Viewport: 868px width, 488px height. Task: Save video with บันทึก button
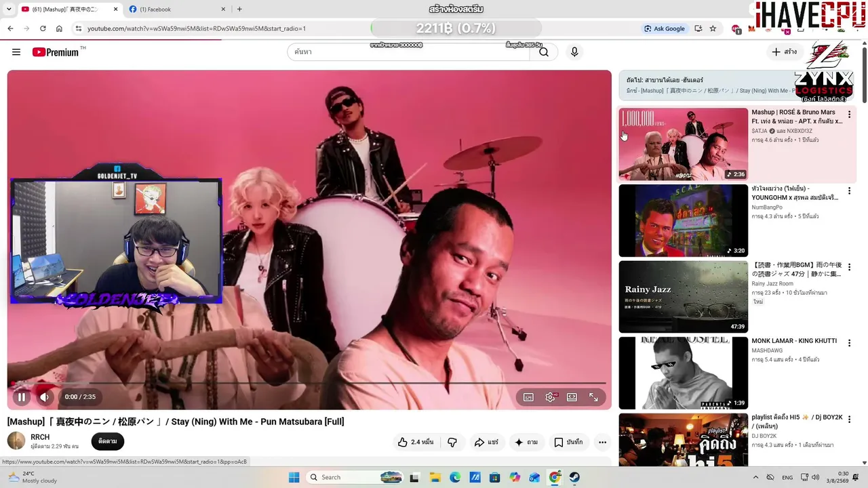[568, 442]
